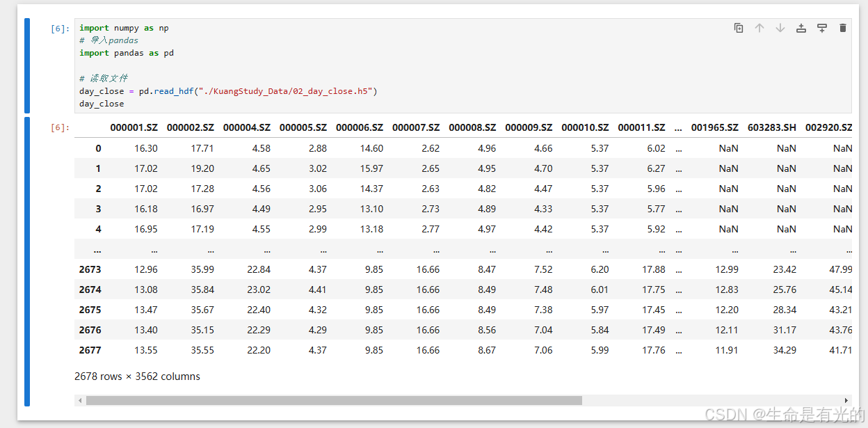Select column header 000011.SZ
Viewport: 868px width, 428px height.
tap(641, 127)
